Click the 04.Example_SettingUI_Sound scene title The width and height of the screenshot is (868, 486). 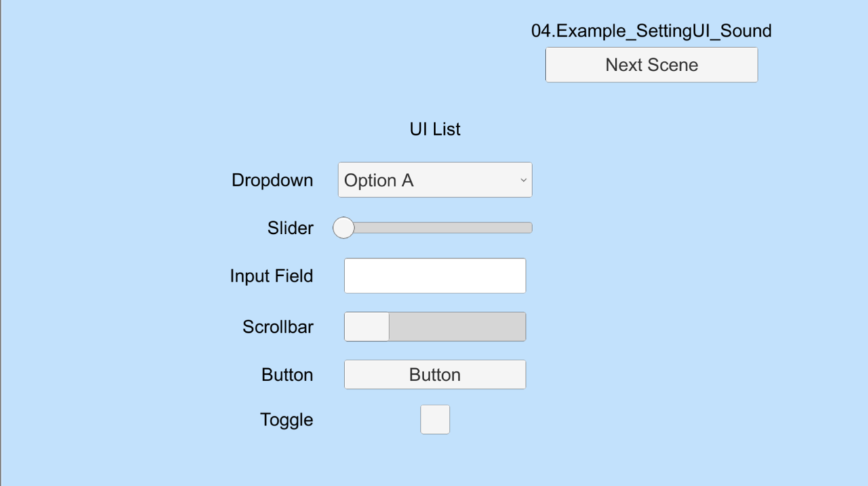651,31
